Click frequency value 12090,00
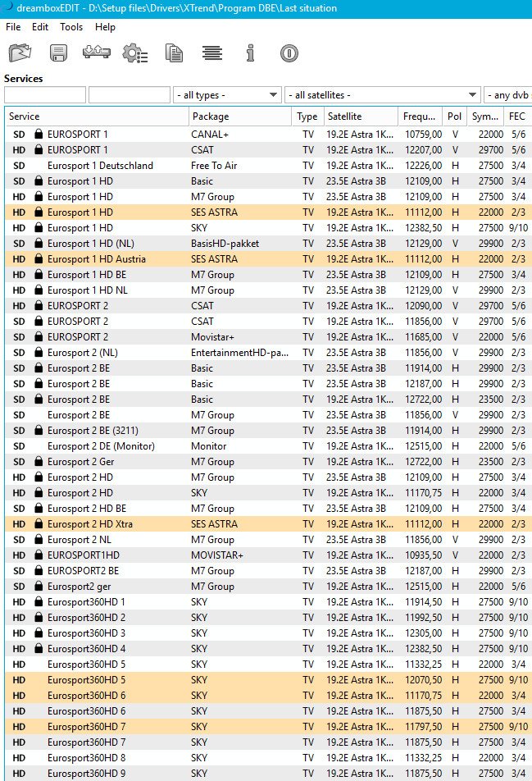Screen dimensions: 532x781 [424, 305]
